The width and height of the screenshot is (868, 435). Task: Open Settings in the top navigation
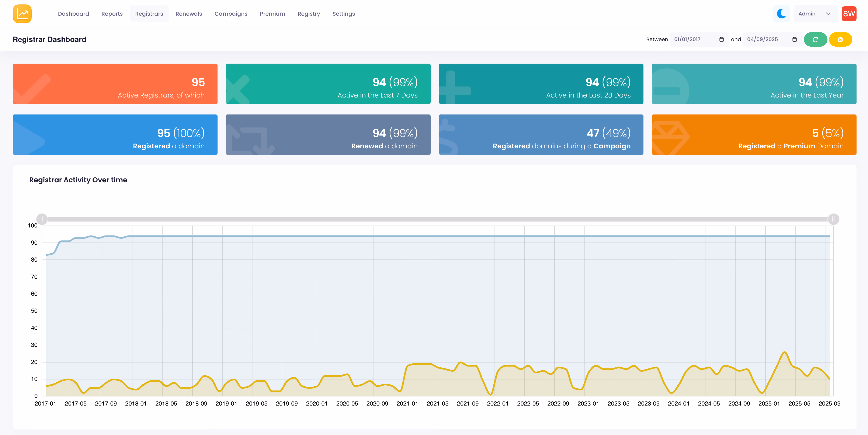point(343,14)
